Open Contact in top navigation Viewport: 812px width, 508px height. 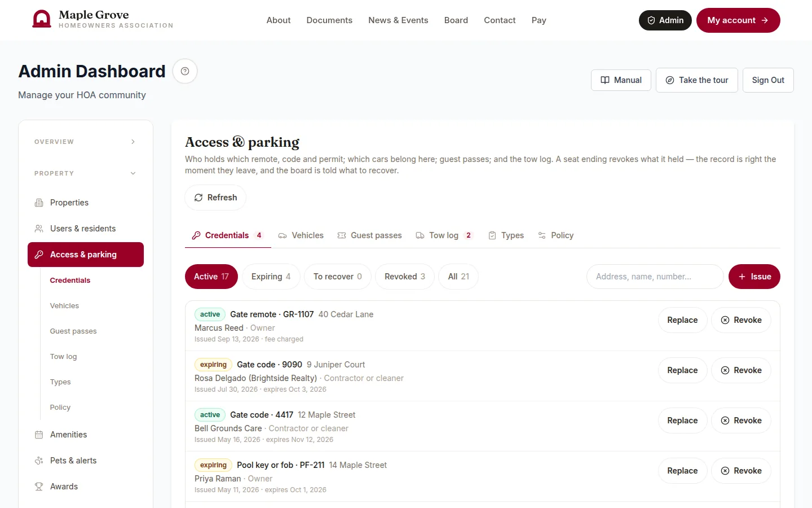(x=500, y=20)
